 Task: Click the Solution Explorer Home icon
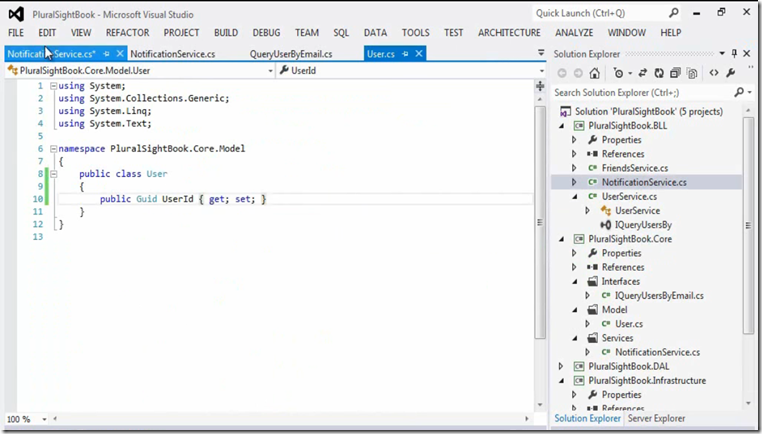[594, 73]
